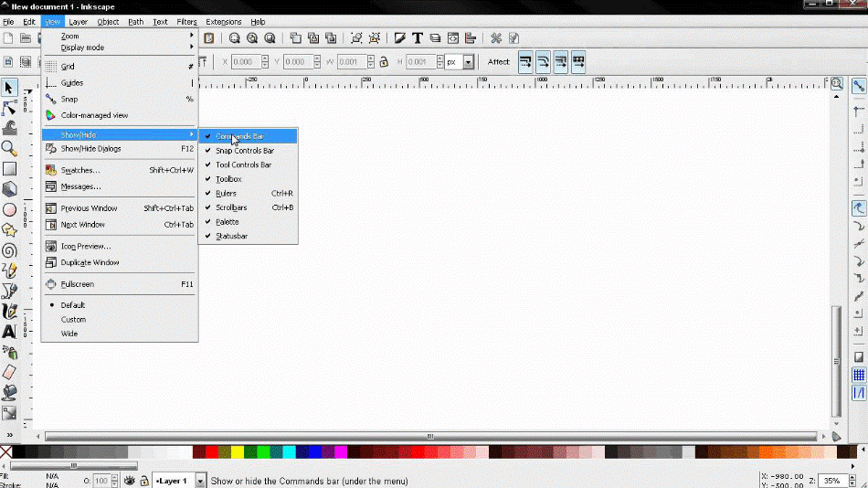This screenshot has width=868, height=488.
Task: Select the Zoom magnifier tool
Action: (x=9, y=148)
